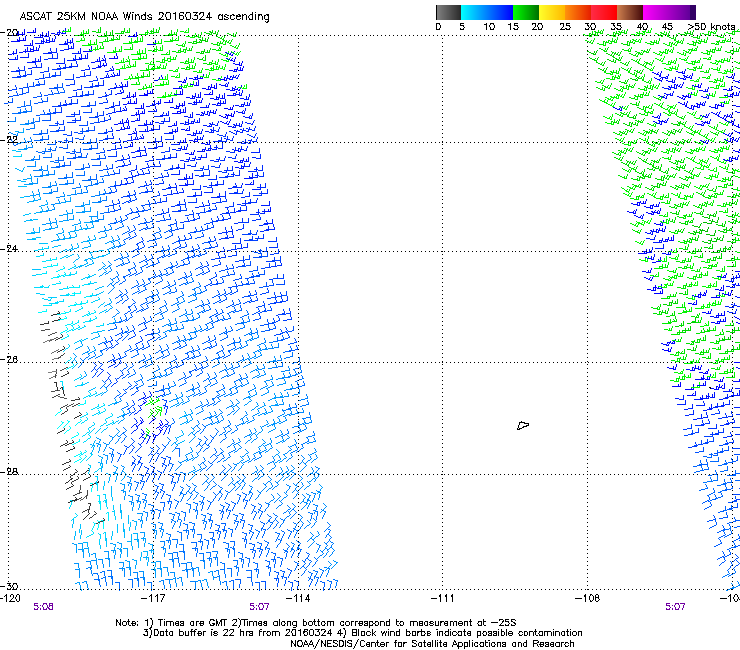Click the 'Times are GMT' note line
Image resolution: width=740 pixels, height=650 pixels.
pos(316,623)
